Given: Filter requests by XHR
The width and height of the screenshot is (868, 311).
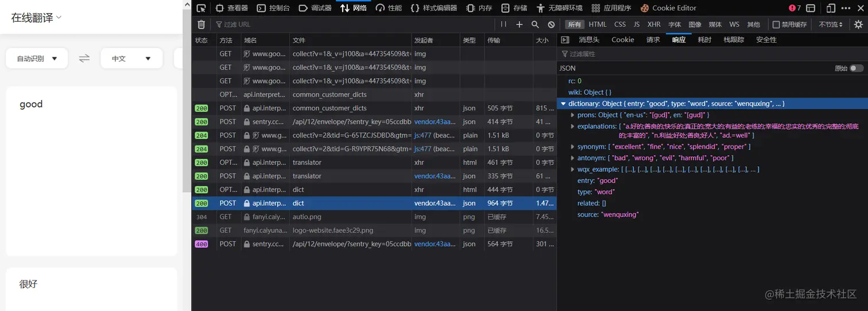Looking at the screenshot, I should (654, 24).
